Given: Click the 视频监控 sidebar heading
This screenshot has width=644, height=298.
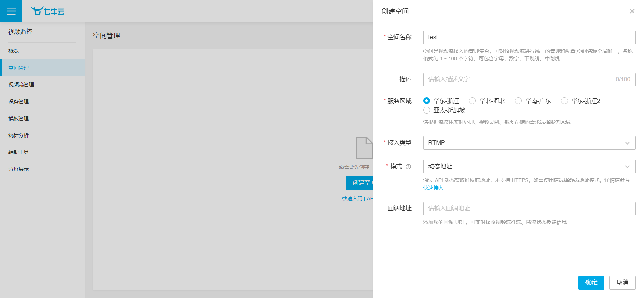Looking at the screenshot, I should coord(20,32).
